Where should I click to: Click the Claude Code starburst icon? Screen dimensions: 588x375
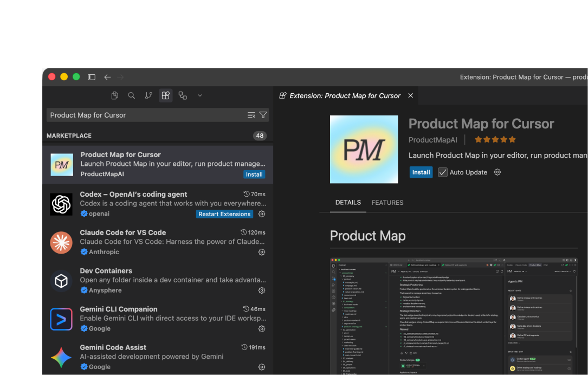click(61, 243)
